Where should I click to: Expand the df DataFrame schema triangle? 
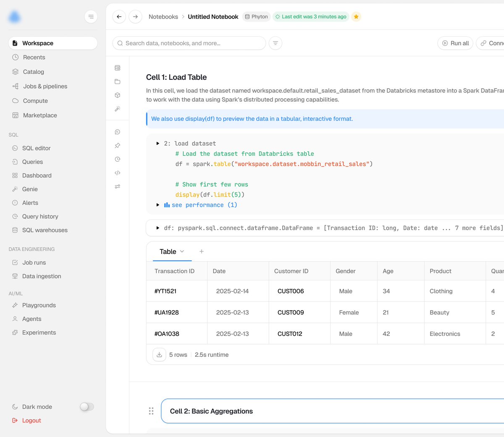tap(158, 228)
